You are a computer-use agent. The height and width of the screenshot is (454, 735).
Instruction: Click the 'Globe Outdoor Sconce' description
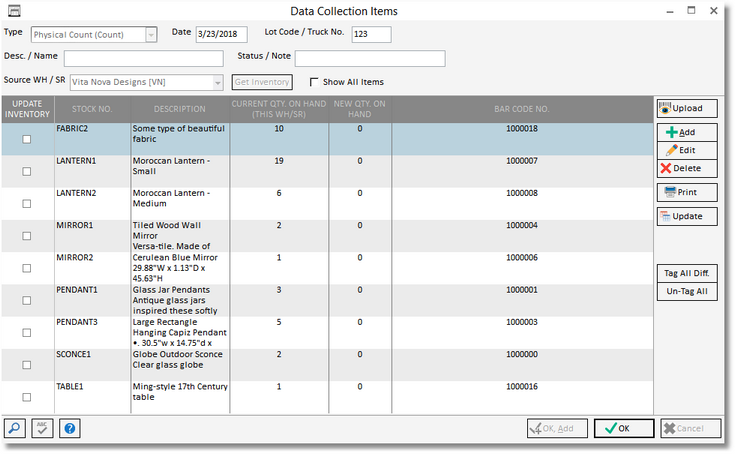tap(177, 355)
